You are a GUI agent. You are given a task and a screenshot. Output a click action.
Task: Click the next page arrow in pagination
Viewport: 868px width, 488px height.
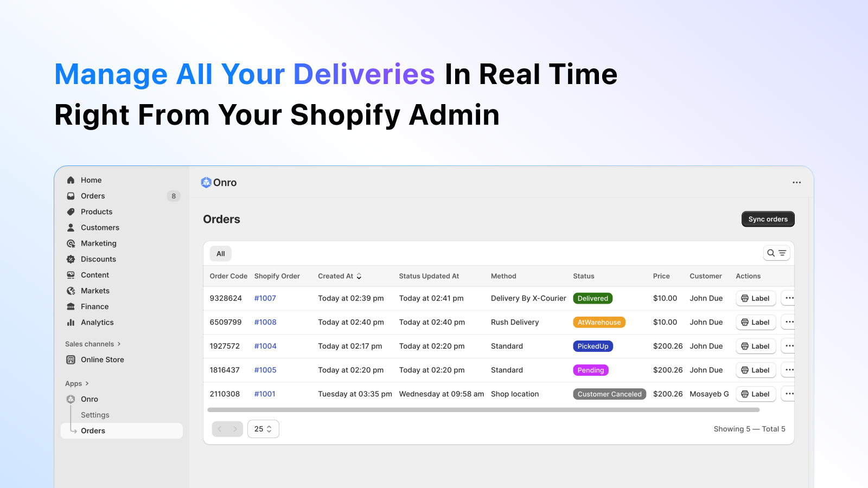pos(235,428)
